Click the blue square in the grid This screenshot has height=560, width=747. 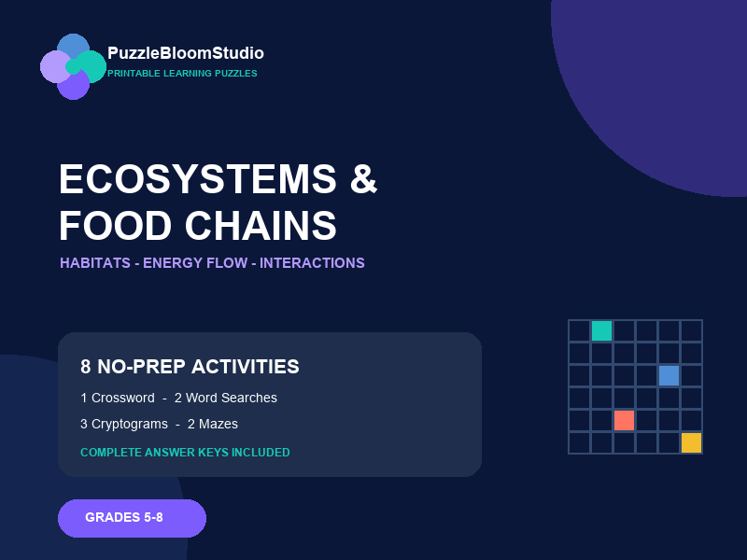669,376
